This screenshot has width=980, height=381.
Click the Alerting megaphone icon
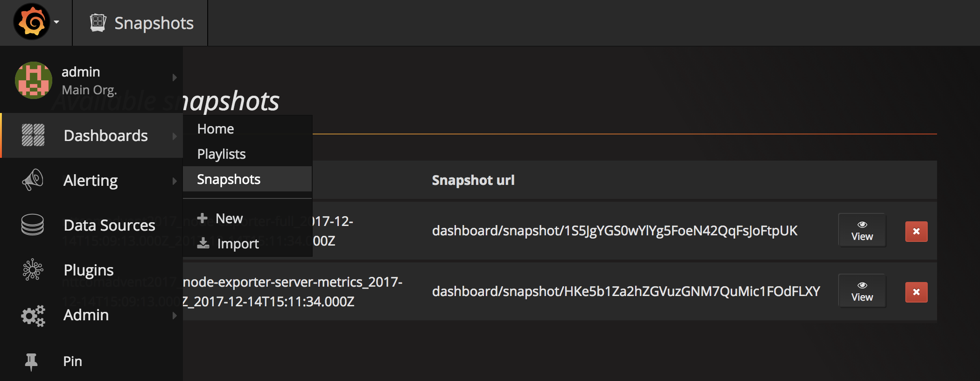[33, 180]
